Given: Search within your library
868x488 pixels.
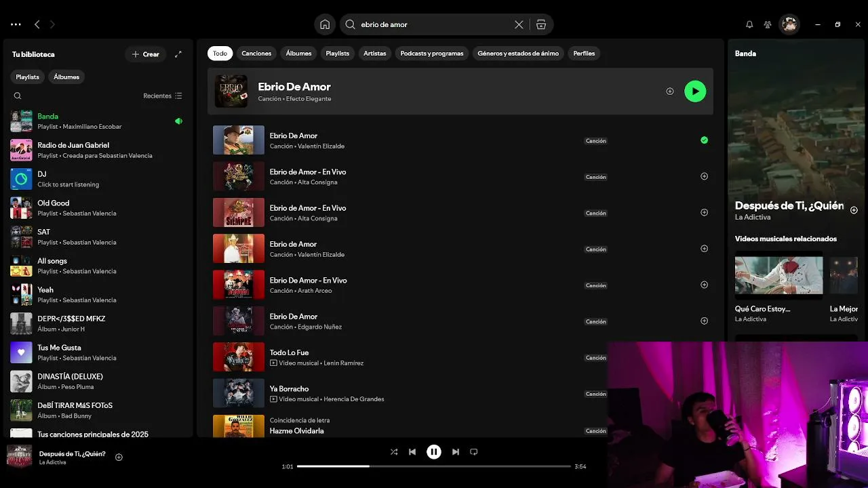Looking at the screenshot, I should (18, 96).
